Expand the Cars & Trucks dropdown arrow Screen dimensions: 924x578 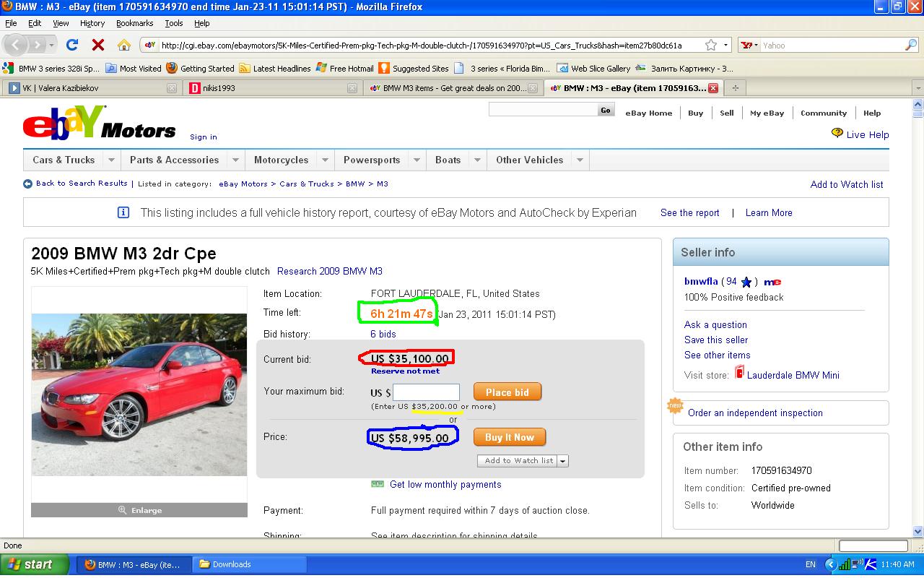tap(111, 160)
